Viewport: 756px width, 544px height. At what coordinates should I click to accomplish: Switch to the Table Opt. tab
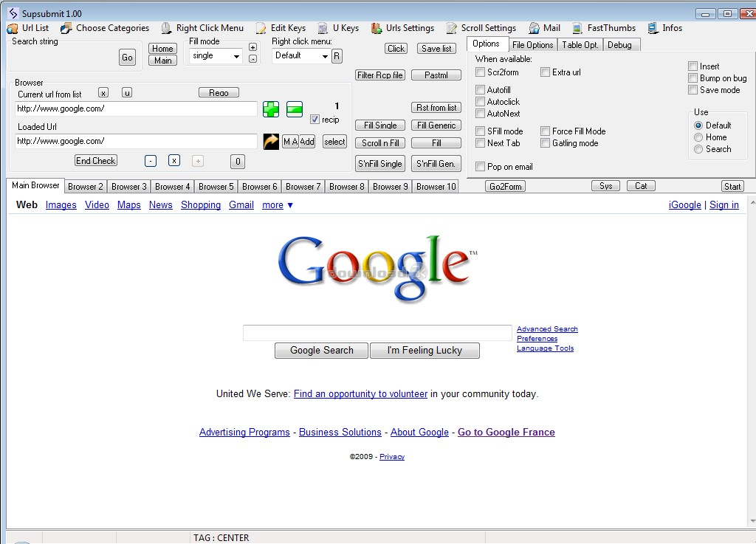coord(580,45)
